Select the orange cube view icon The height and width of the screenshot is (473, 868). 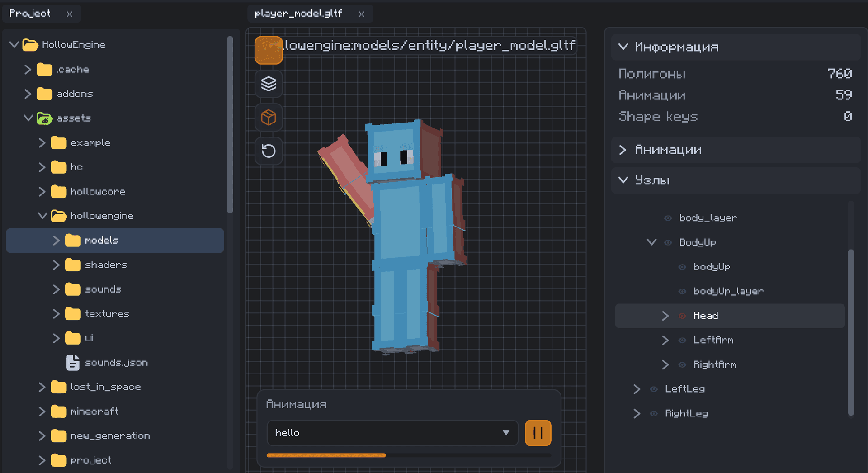tap(269, 117)
